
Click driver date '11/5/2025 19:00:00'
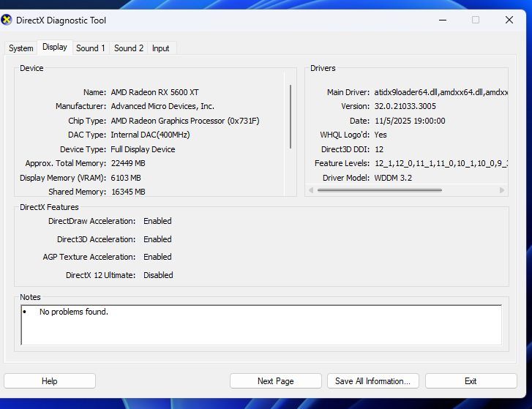coord(410,121)
